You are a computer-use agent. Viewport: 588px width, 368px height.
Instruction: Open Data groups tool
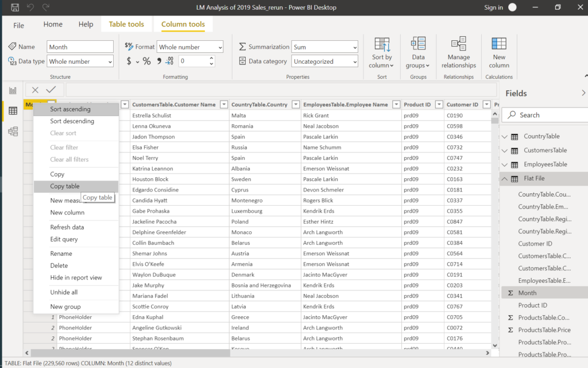point(418,44)
